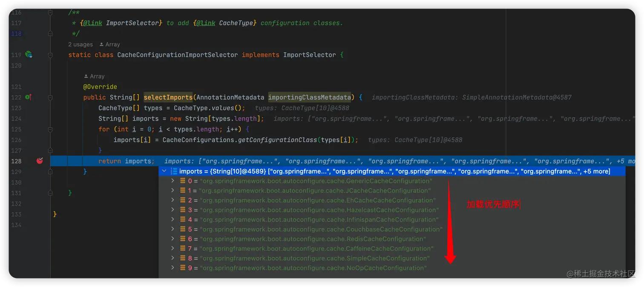Click the @Override annotation
644x287 pixels.
pos(100,87)
